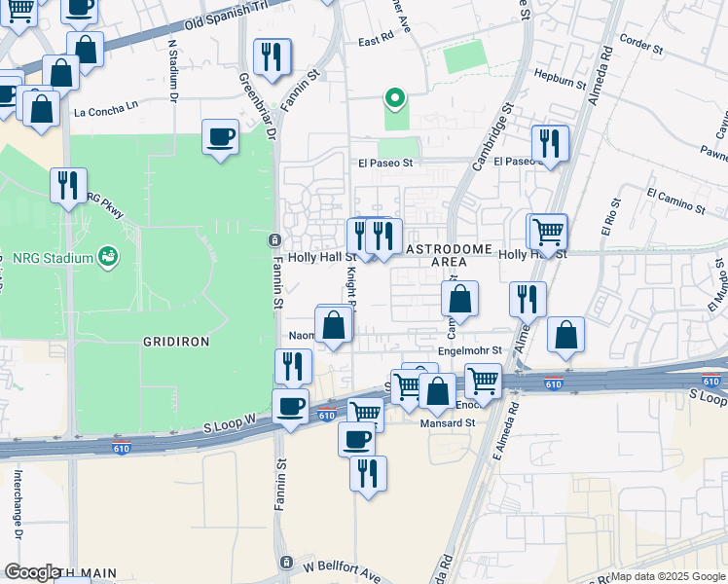This screenshot has height=584, width=728.
Task: Click the Engelmohr St street label
Action: point(470,351)
